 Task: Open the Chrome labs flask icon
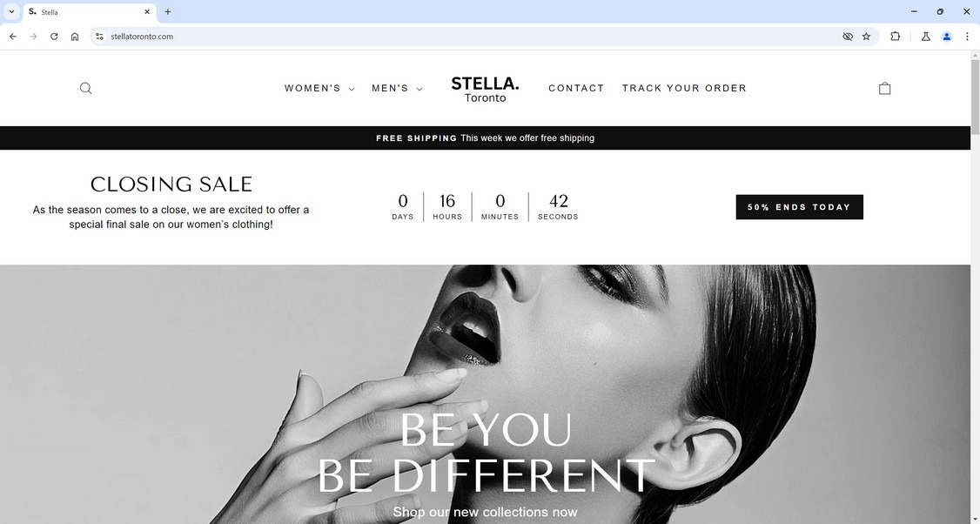pos(926,37)
